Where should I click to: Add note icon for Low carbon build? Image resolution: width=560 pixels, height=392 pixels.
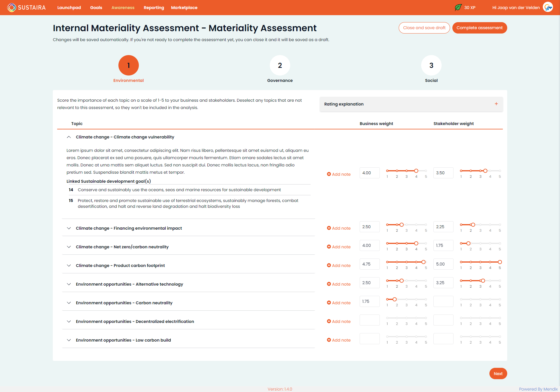pos(329,340)
